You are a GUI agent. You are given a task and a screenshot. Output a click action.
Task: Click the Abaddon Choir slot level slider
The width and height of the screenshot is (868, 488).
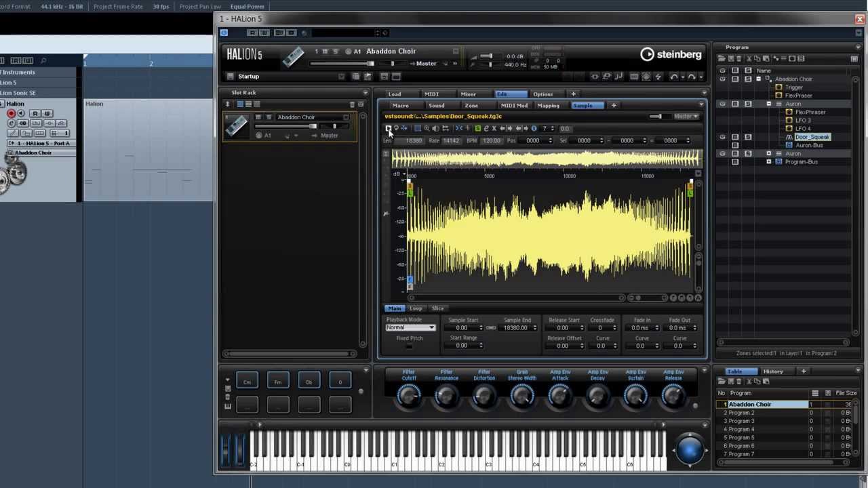pyautogui.click(x=285, y=127)
